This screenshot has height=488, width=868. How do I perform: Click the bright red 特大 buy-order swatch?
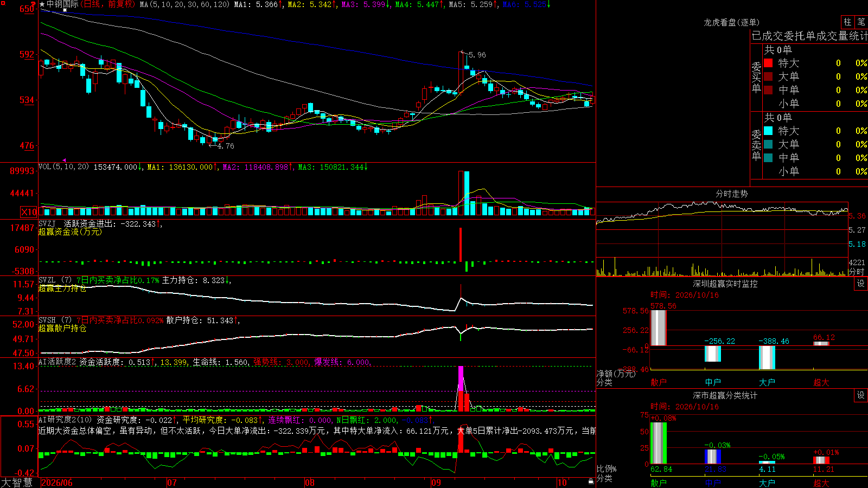(x=768, y=63)
